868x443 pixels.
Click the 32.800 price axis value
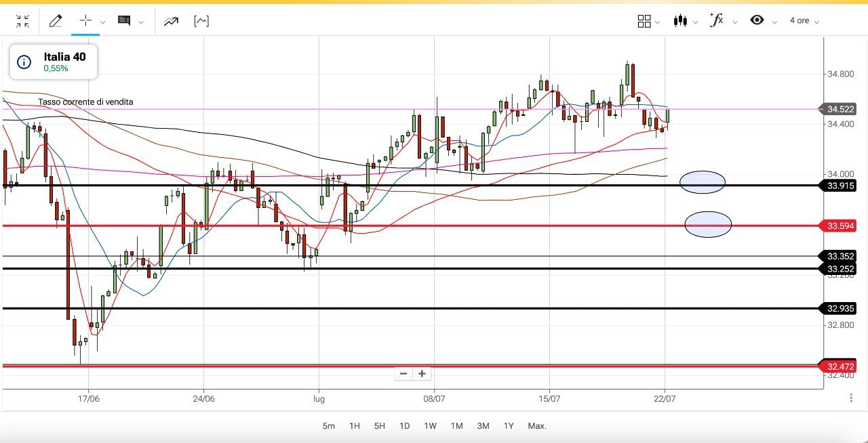[841, 325]
